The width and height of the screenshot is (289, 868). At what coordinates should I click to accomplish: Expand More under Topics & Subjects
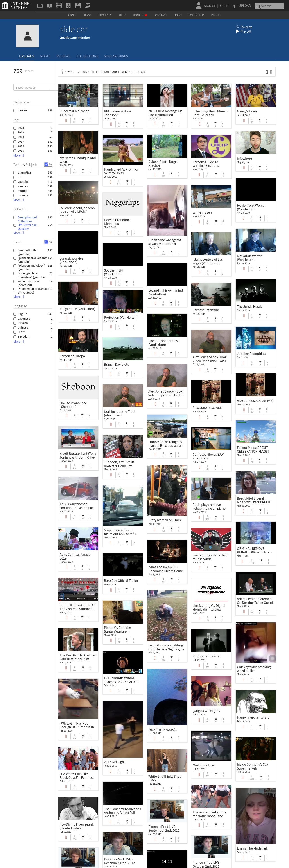tap(18, 200)
